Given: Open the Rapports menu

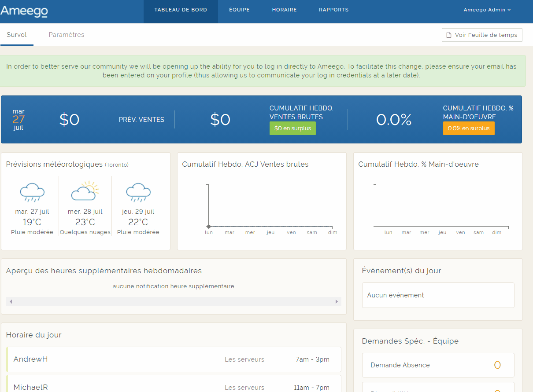Looking at the screenshot, I should (333, 10).
